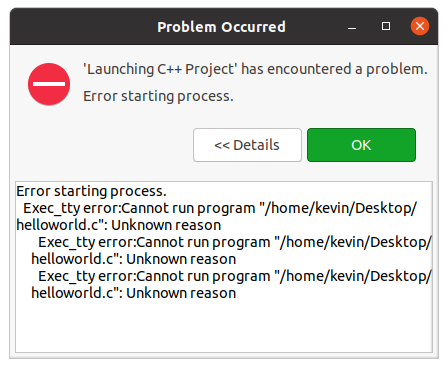
Task: Maximize the Problem Occurred window
Action: pyautogui.click(x=386, y=26)
